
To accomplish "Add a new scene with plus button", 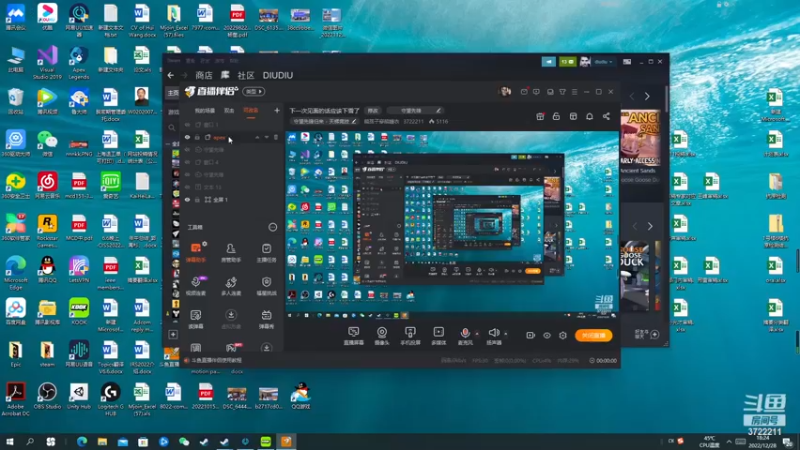I will tap(277, 110).
